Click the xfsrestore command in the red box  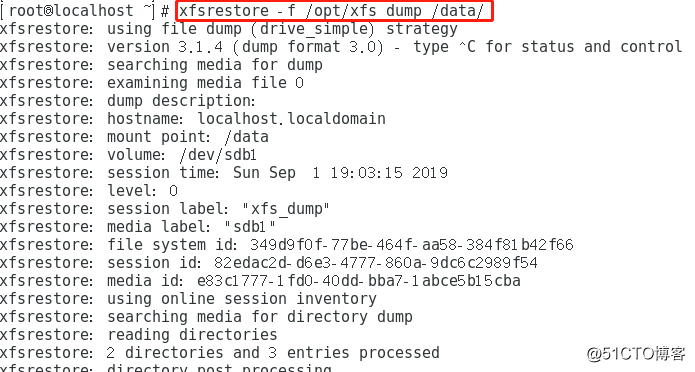click(331, 11)
